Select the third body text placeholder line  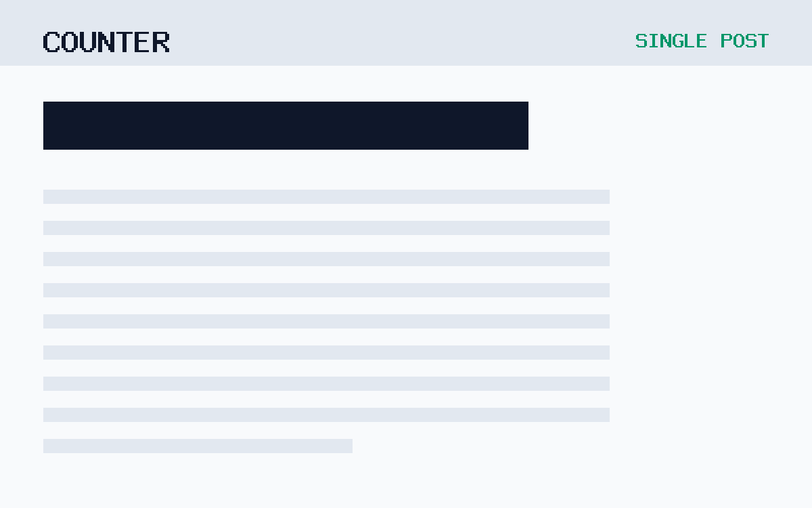(x=326, y=259)
